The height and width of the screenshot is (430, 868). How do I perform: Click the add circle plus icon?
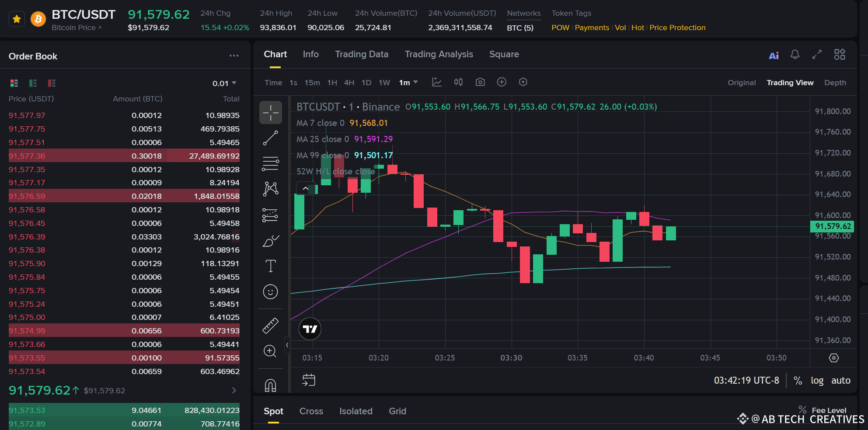[502, 82]
